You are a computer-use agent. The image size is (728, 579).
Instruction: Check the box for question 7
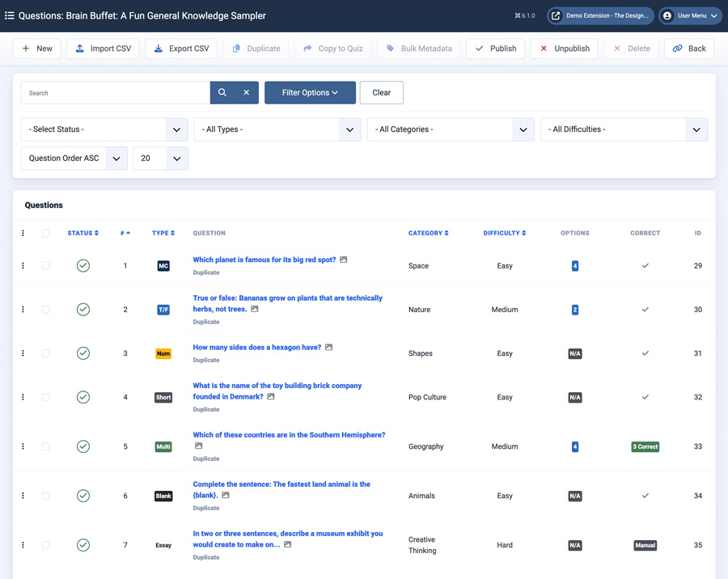pos(45,545)
